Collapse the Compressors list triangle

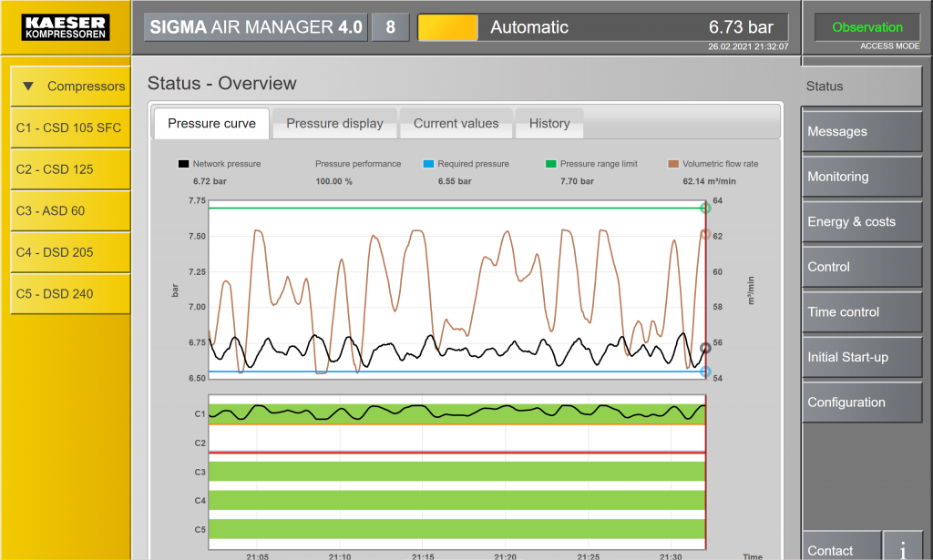[x=28, y=87]
